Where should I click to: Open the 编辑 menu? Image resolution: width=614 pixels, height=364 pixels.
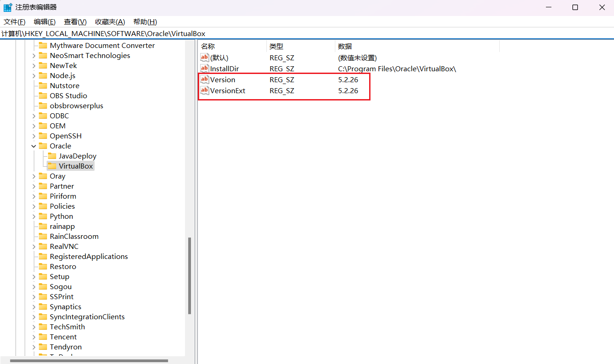(x=44, y=21)
